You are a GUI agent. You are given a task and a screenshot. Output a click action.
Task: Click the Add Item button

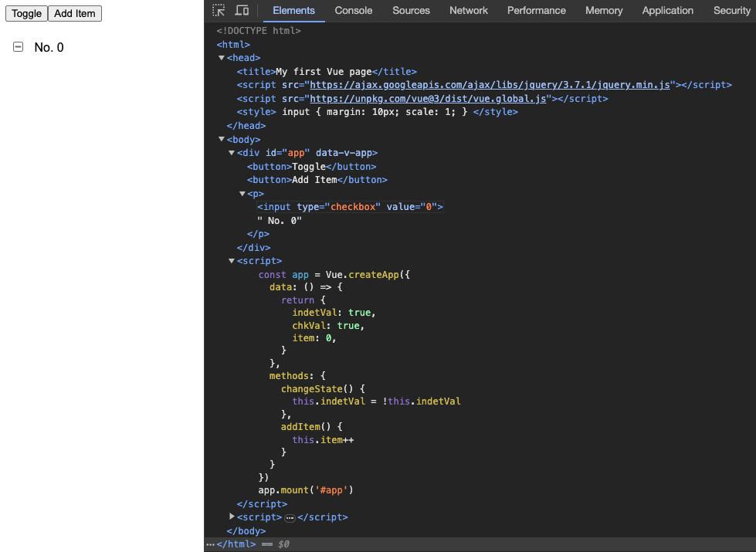click(x=75, y=13)
